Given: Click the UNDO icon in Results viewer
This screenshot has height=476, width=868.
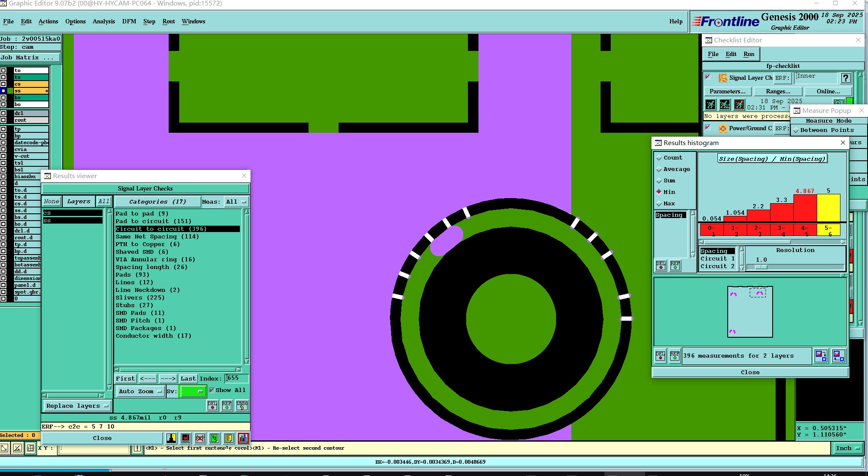Looking at the screenshot, I should [242, 405].
